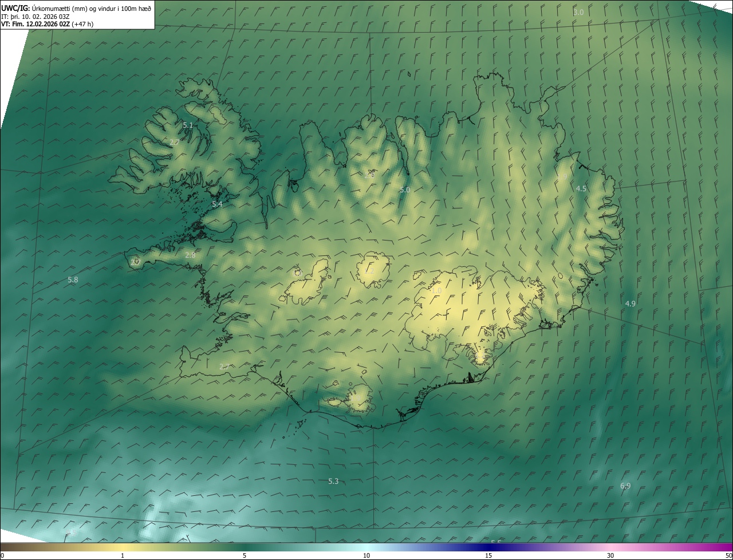Click the '5.4' value label
Viewport: 733px width, 560px height.
pos(217,204)
